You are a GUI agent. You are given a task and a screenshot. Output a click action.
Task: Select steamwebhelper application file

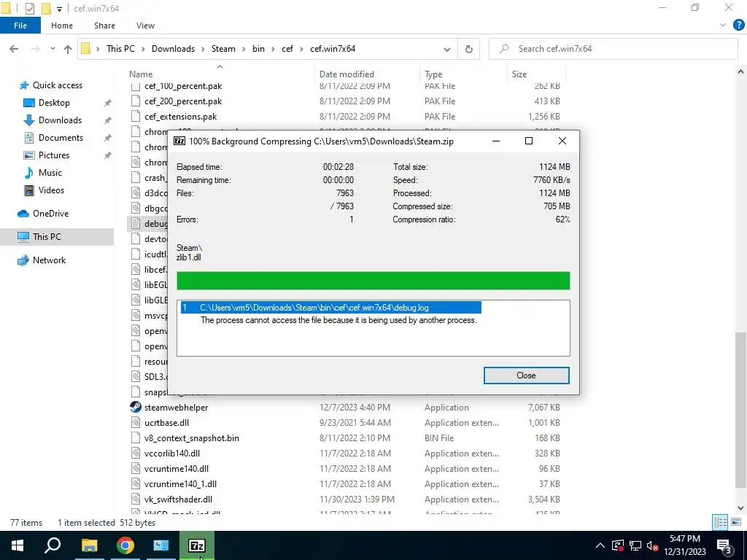point(177,407)
